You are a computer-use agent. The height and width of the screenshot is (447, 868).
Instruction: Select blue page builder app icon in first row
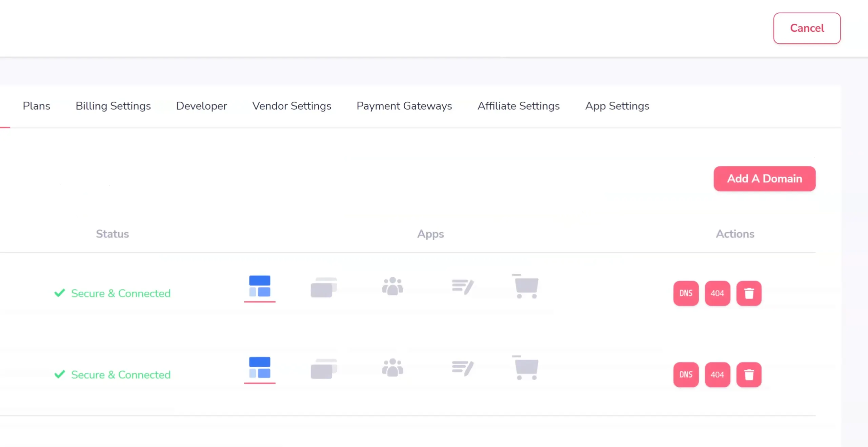click(x=260, y=286)
